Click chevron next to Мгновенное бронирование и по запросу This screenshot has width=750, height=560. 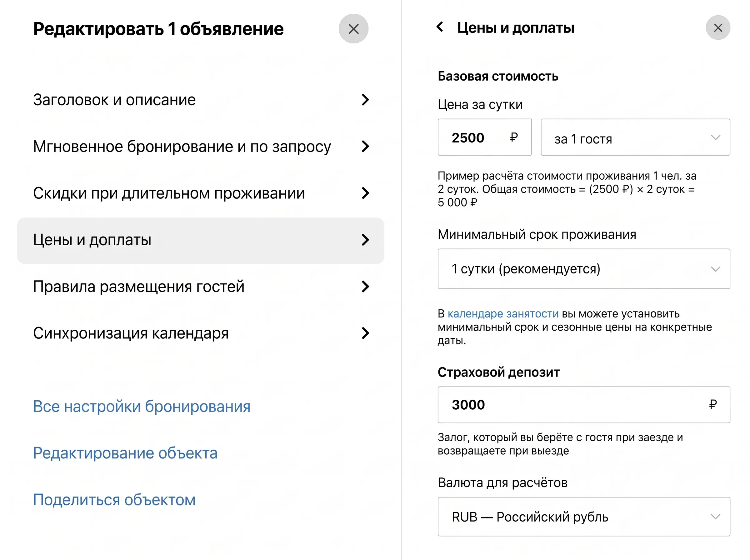(365, 147)
